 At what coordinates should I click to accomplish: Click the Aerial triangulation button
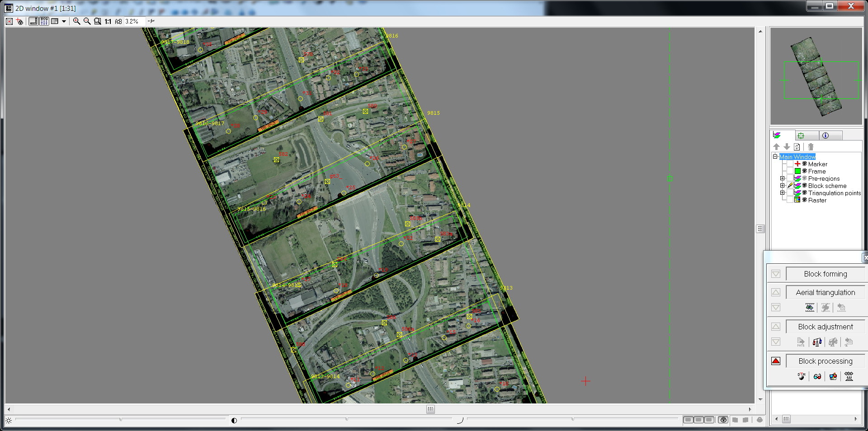tap(826, 292)
